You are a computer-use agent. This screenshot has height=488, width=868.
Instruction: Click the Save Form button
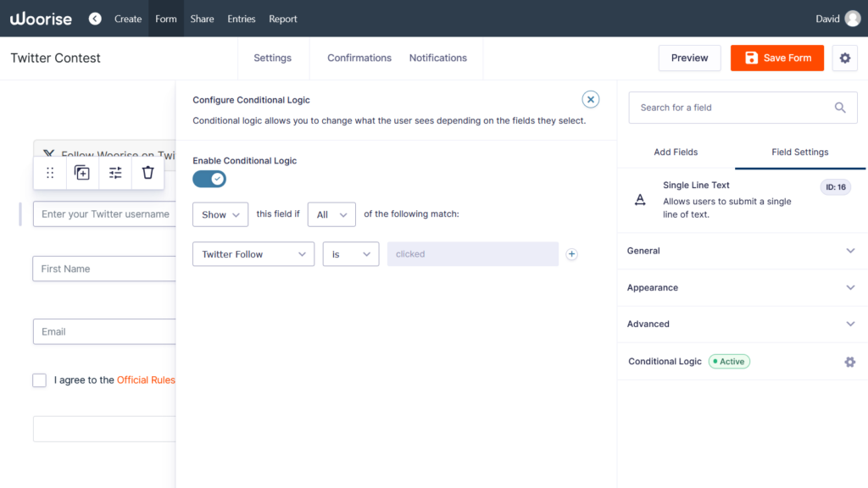tap(776, 58)
